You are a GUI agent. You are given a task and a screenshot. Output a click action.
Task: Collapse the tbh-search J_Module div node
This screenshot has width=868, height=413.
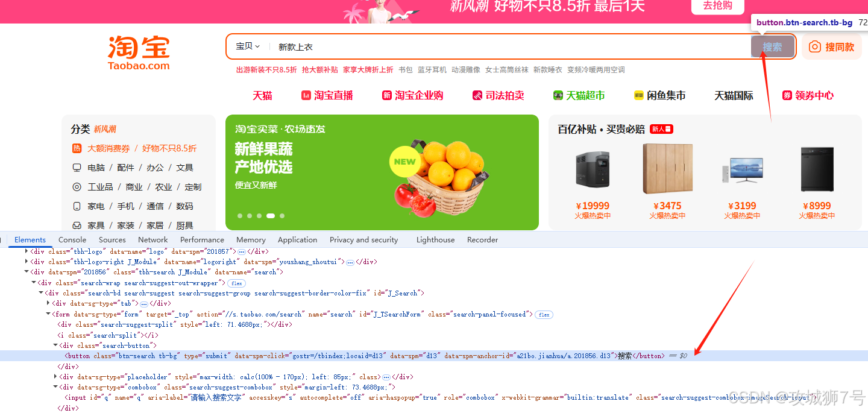click(x=27, y=272)
